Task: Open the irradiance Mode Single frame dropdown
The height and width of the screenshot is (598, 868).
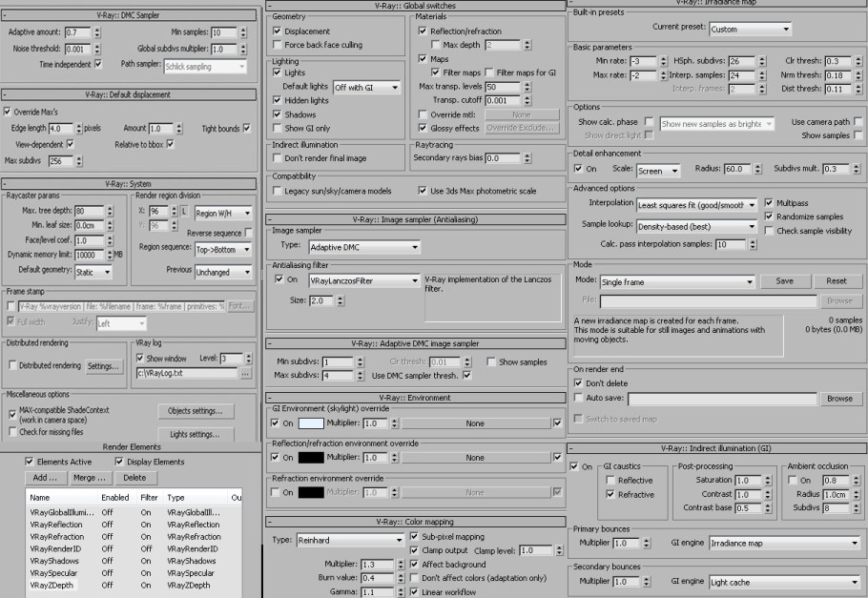Action: [x=677, y=282]
